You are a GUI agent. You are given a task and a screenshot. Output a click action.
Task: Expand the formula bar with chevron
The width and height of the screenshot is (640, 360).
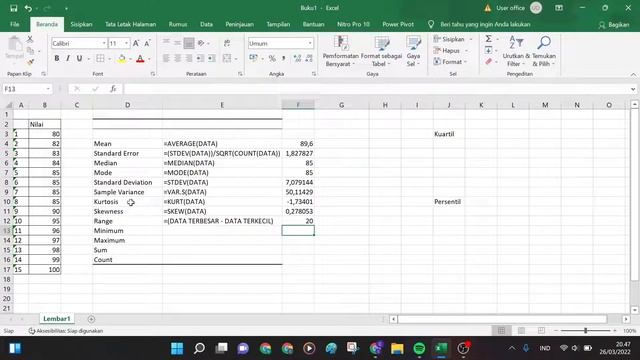[x=633, y=89]
